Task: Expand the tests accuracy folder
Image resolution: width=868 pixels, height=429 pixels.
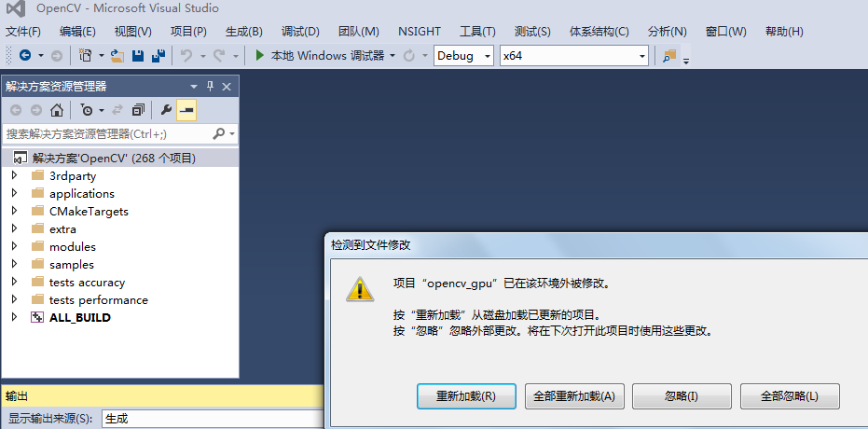Action: pos(14,283)
